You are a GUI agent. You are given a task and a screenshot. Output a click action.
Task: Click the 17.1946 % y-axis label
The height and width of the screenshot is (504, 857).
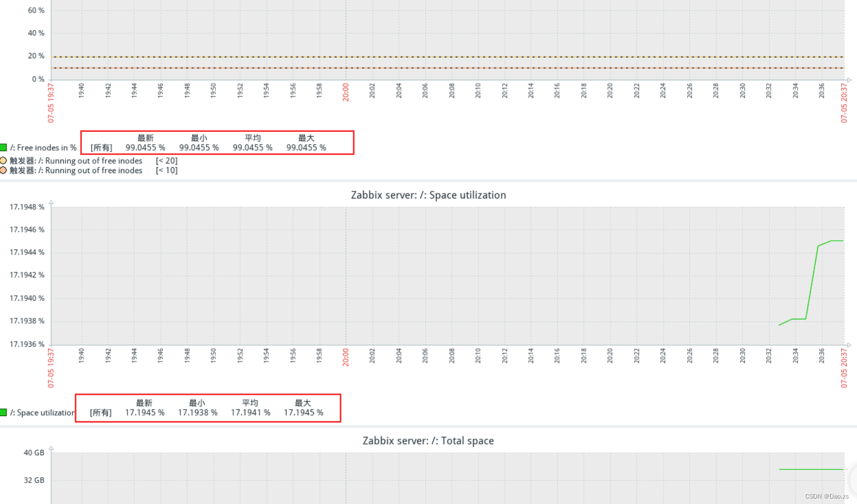(27, 229)
